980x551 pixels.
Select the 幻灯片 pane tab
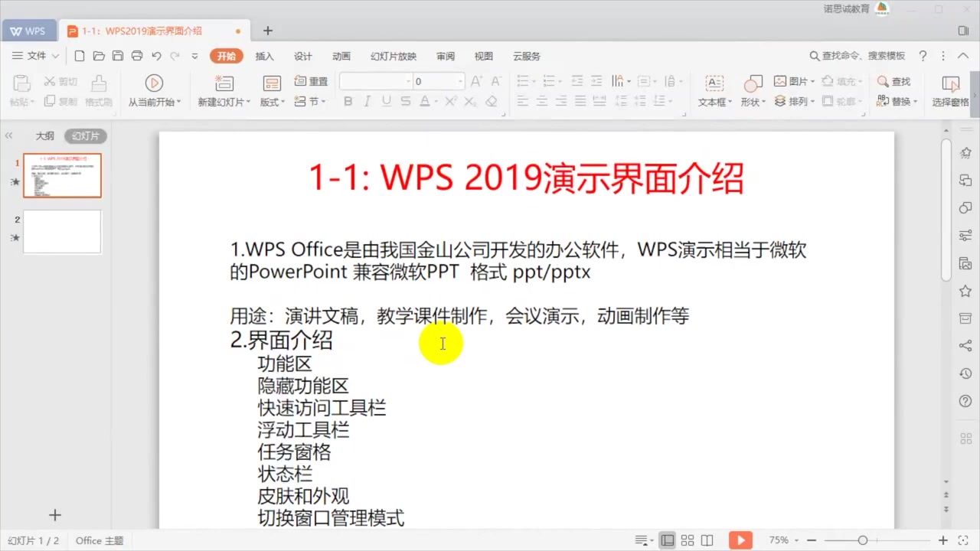click(85, 135)
